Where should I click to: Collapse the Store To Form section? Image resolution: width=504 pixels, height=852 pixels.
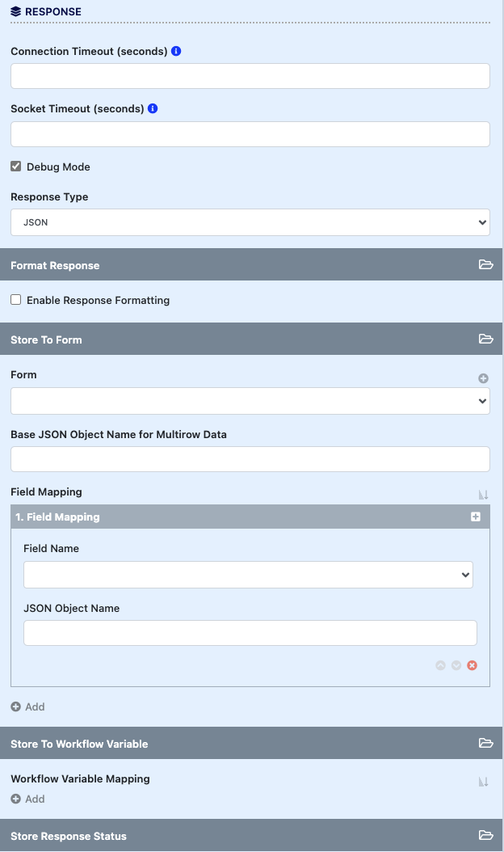click(485, 340)
